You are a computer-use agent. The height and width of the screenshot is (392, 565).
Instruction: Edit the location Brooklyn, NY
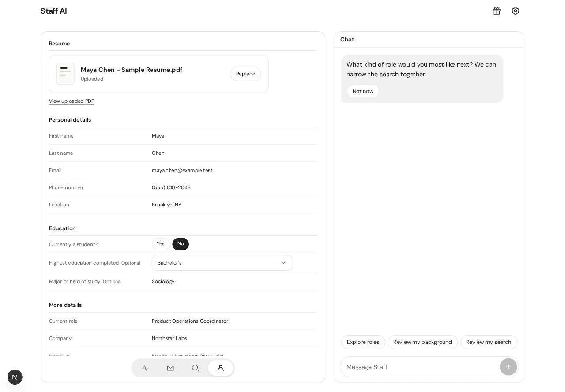[x=166, y=205]
